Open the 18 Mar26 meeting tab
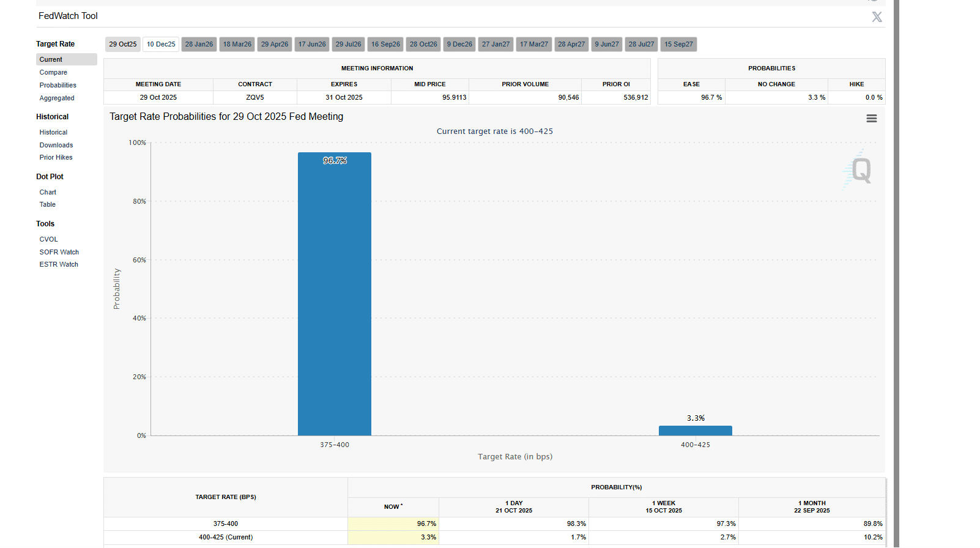The width and height of the screenshot is (980, 548). (x=237, y=45)
